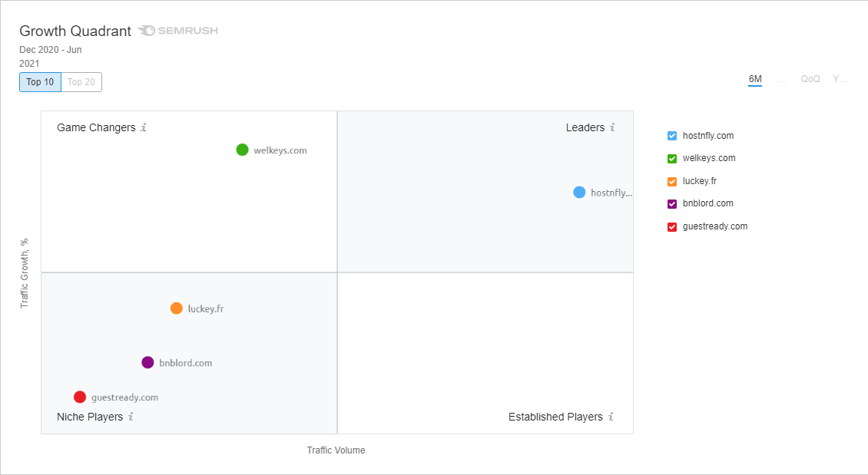
Task: Click the Traffic Growth, % axis label
Action: (x=25, y=273)
